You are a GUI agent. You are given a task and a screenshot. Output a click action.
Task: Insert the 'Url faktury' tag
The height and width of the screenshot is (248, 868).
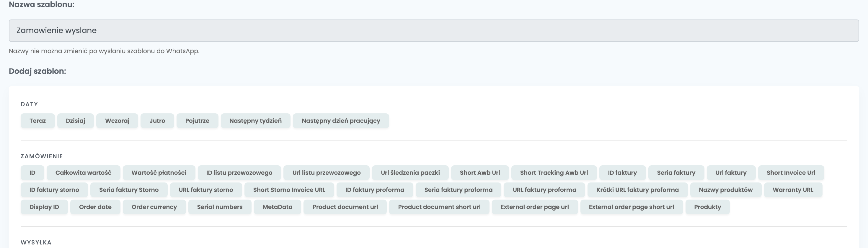731,172
